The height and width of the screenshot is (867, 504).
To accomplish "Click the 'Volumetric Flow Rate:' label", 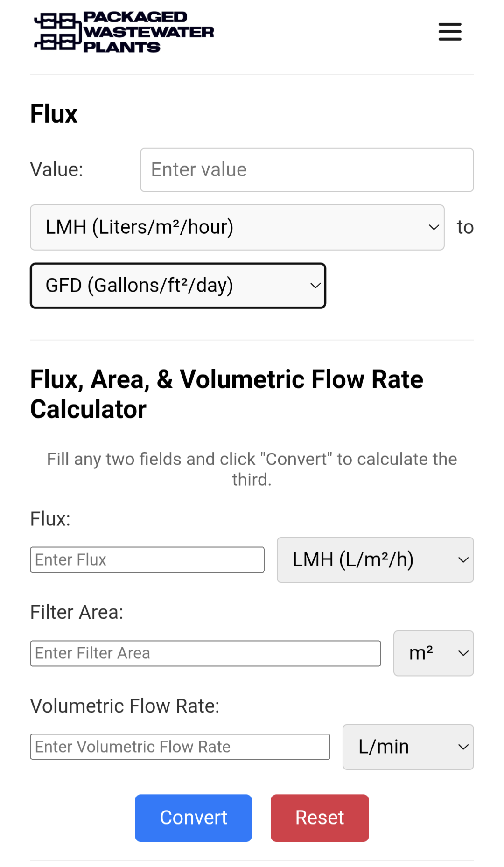I will [x=125, y=706].
